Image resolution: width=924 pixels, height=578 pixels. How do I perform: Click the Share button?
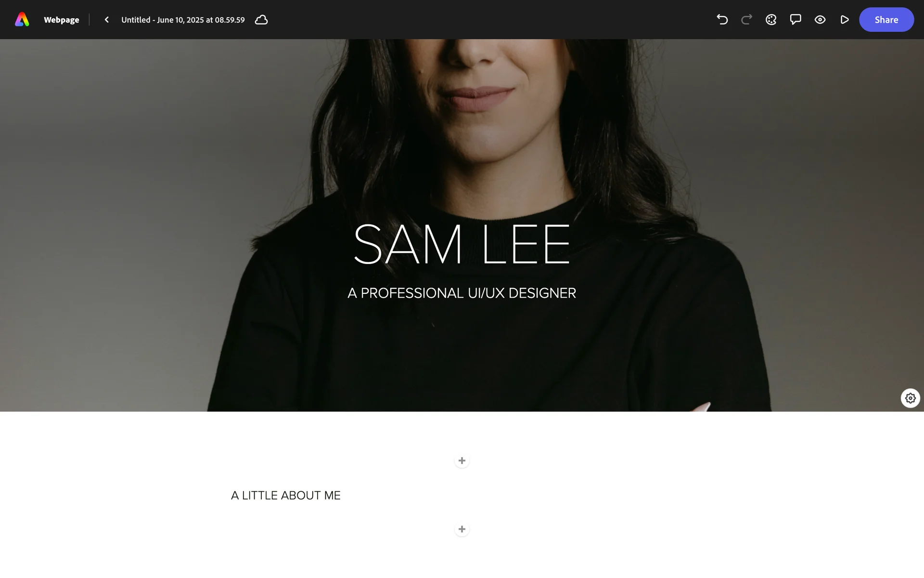[886, 20]
